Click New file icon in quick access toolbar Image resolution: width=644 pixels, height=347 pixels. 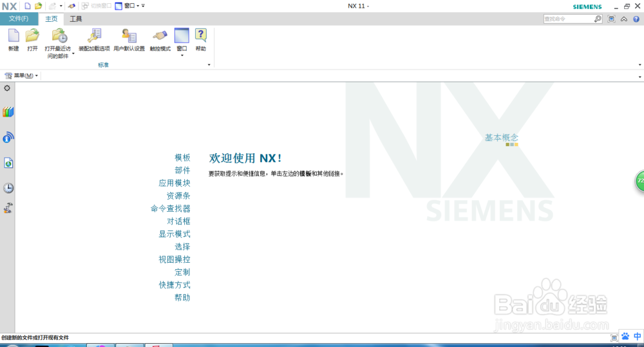click(x=28, y=6)
